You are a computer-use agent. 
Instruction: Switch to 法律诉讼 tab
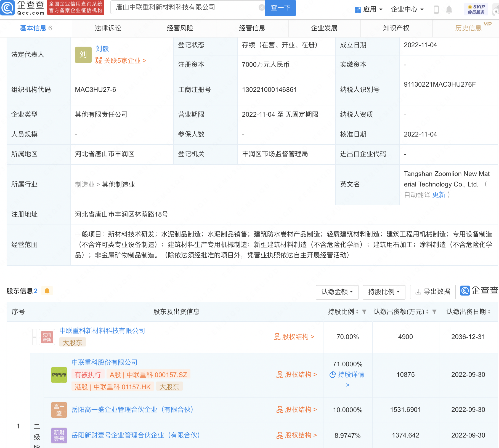(108, 28)
